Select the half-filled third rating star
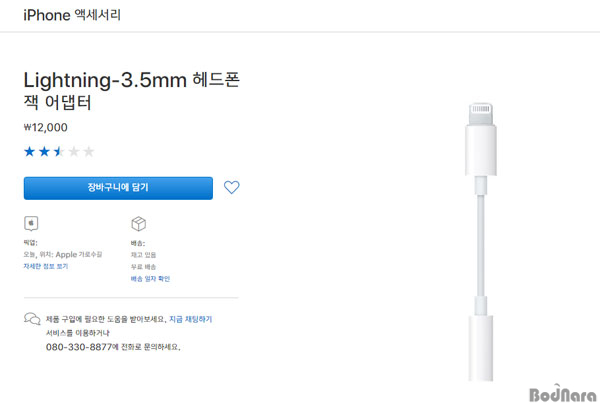Screen dimensions: 600x405 59,152
